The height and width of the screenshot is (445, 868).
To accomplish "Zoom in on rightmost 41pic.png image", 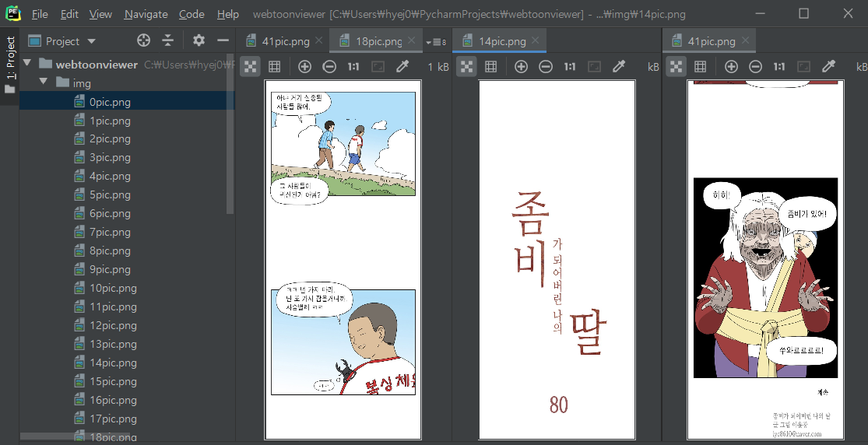I will pos(731,67).
